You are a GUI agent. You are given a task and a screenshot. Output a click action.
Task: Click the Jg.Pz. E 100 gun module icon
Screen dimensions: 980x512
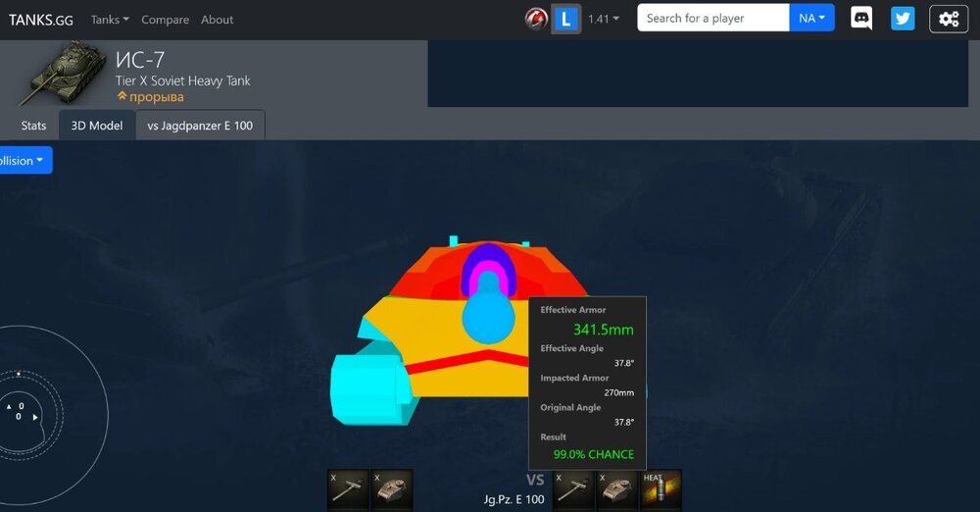coord(573,490)
